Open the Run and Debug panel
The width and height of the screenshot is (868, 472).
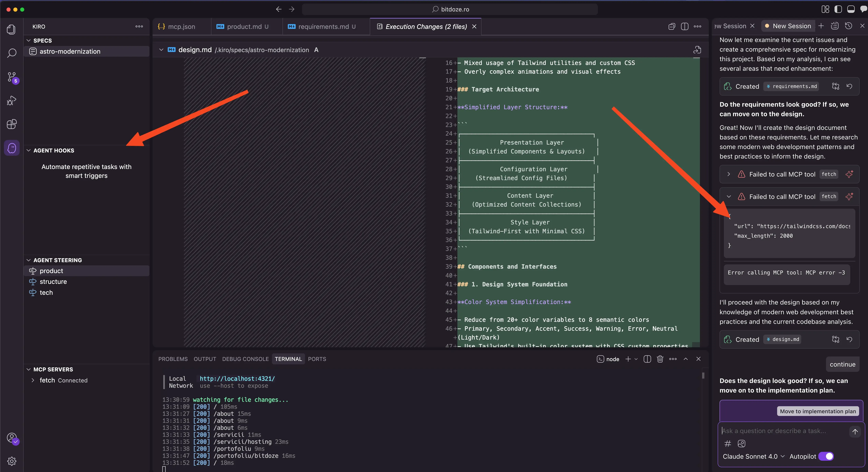(x=11, y=100)
